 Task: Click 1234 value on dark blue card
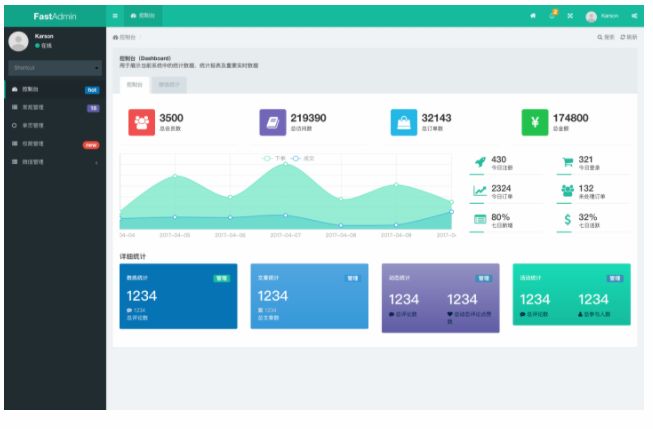[142, 296]
